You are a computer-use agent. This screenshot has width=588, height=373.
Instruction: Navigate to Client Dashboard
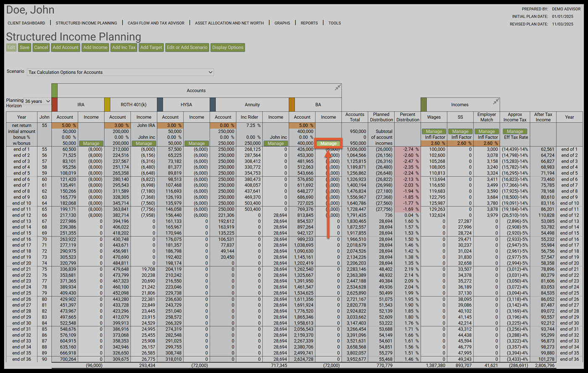(26, 23)
